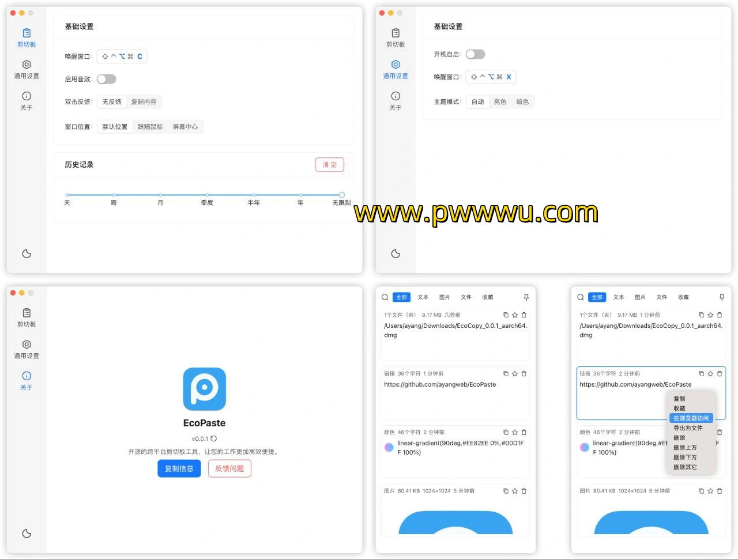Choose 删除上方 from the context menu
The width and height of the screenshot is (738, 560).
click(x=686, y=448)
